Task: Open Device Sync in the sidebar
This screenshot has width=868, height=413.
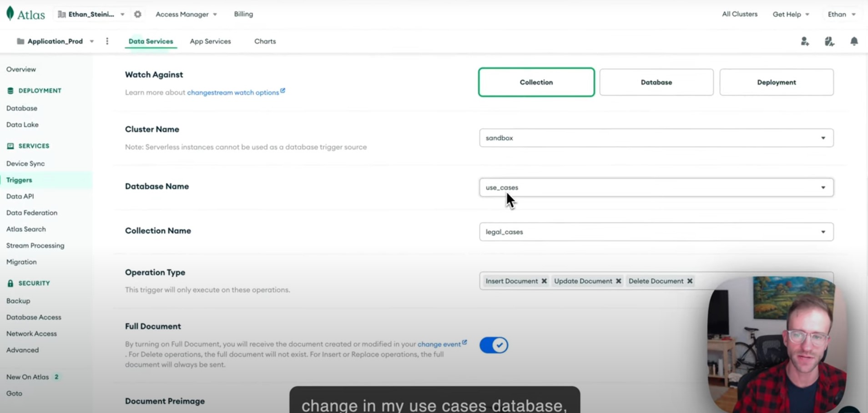Action: click(x=25, y=163)
